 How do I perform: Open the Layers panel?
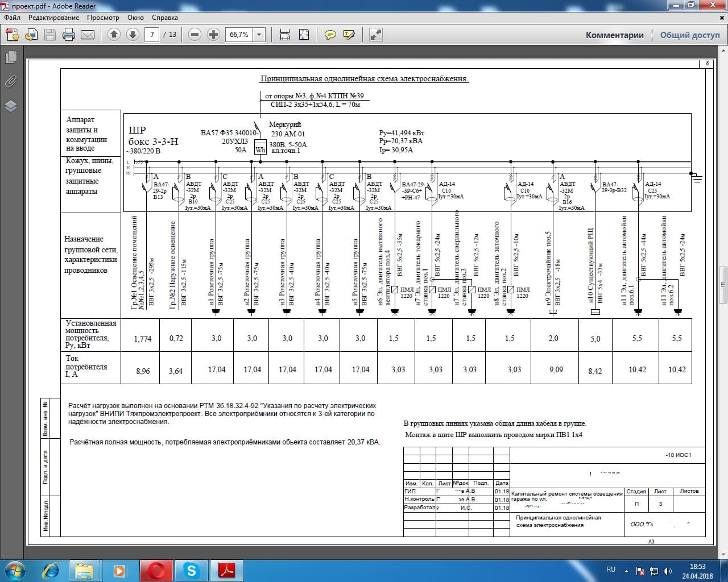pyautogui.click(x=10, y=106)
